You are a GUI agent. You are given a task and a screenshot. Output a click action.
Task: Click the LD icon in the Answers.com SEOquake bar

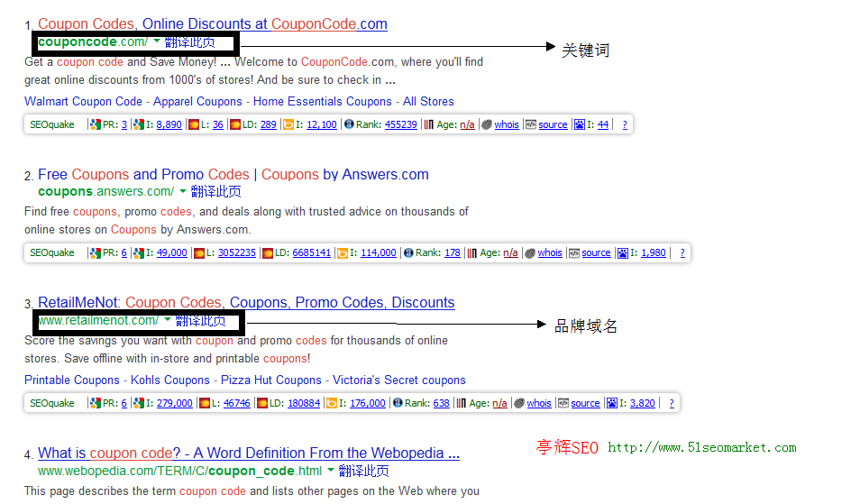point(268,253)
